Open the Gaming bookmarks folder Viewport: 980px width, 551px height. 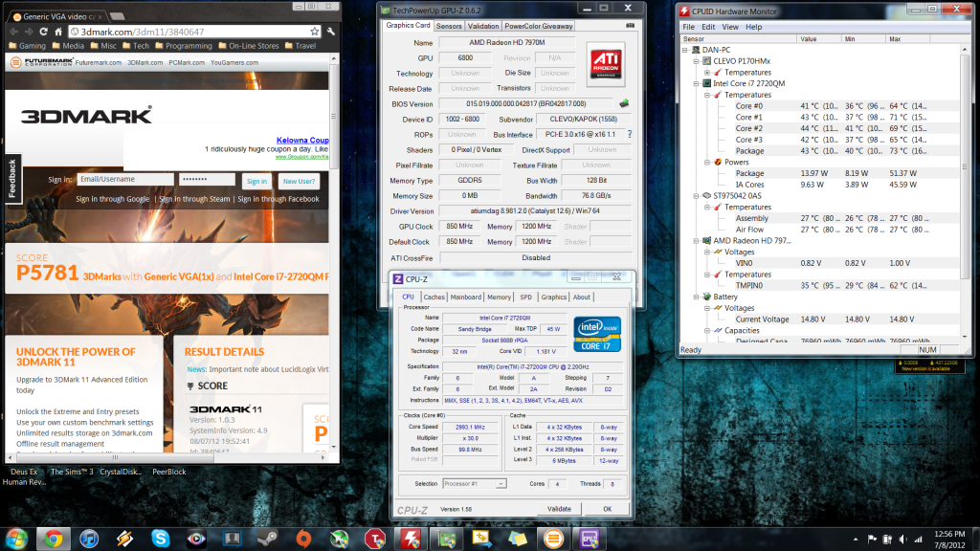tap(28, 46)
